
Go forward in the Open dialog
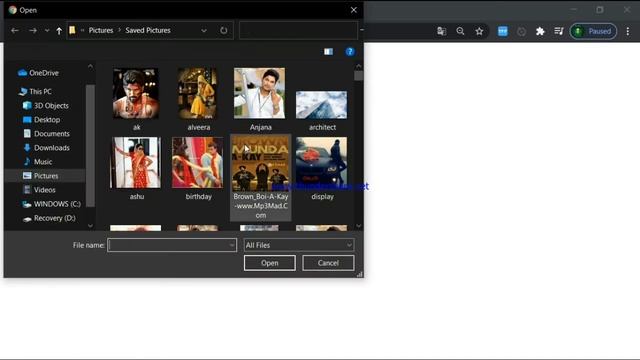point(33,31)
